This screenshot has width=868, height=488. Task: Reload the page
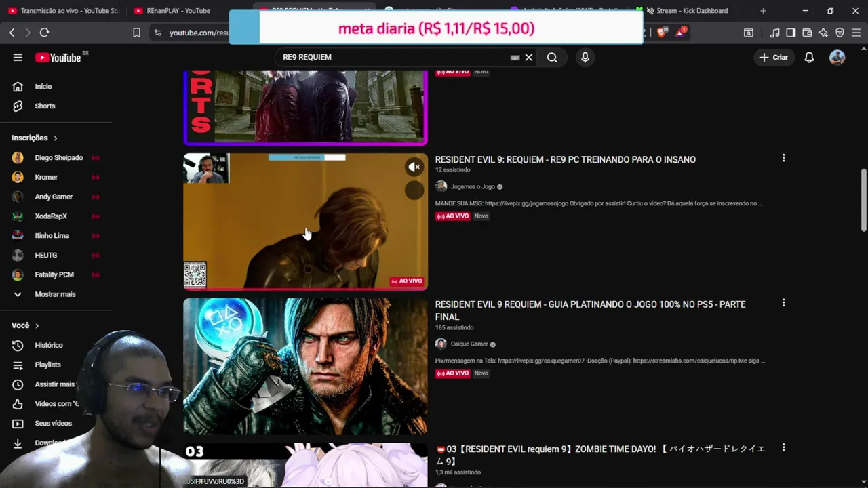[44, 33]
